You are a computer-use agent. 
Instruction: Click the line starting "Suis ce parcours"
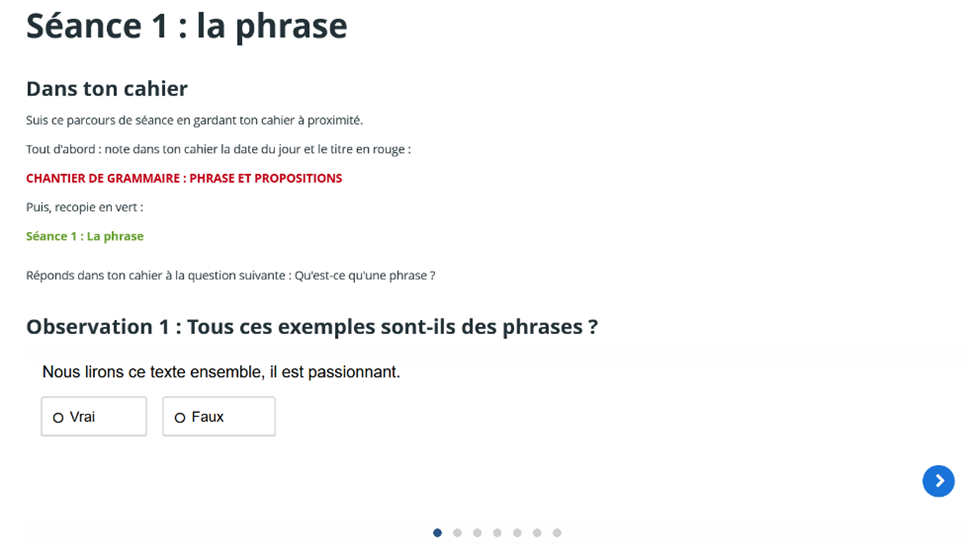coord(194,121)
